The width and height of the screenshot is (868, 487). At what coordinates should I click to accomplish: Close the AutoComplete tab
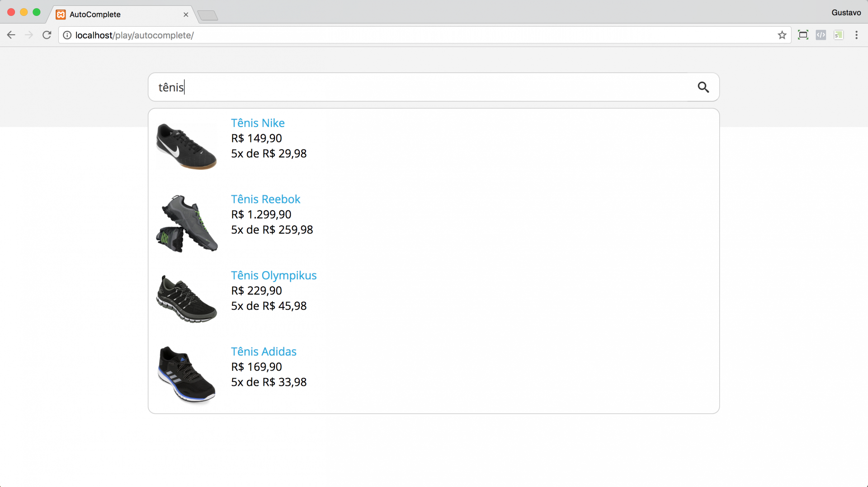(186, 14)
